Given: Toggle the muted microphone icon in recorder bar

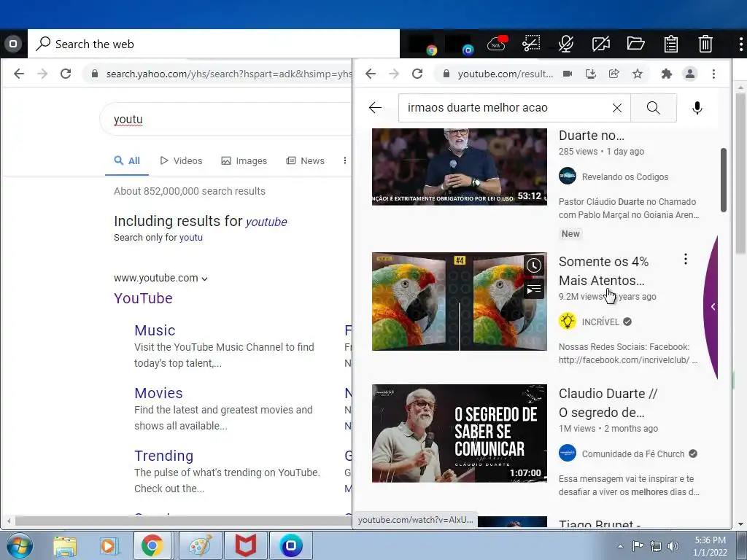Looking at the screenshot, I should (x=566, y=44).
